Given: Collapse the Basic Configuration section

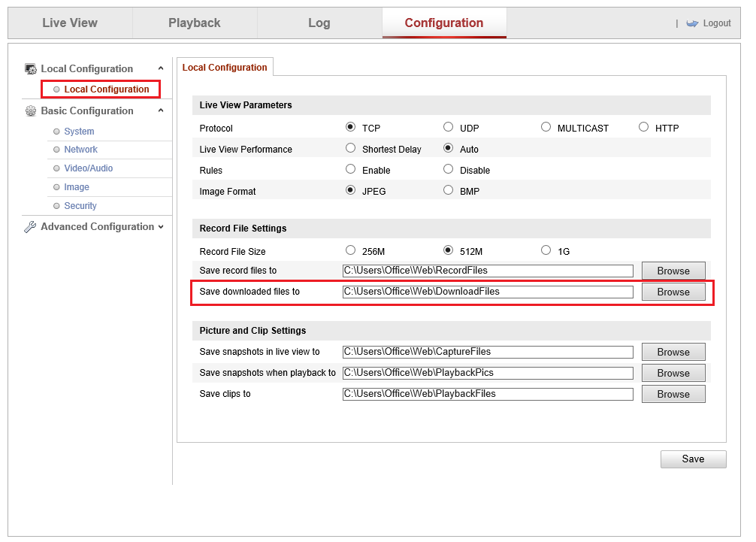Looking at the screenshot, I should 161,111.
